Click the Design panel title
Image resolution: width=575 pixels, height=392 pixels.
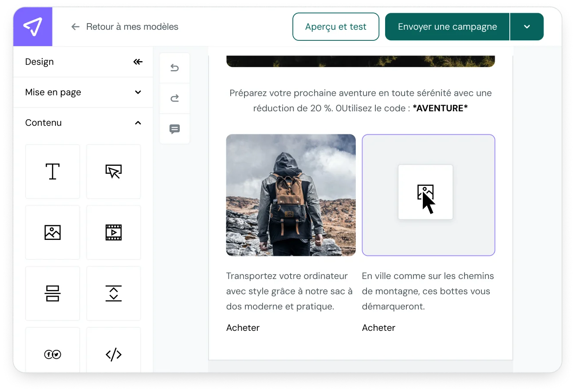point(39,62)
